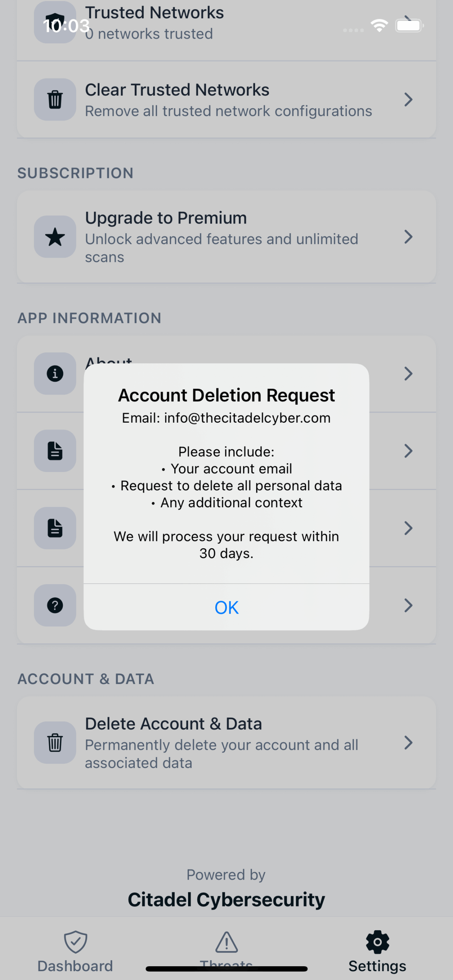The width and height of the screenshot is (453, 980).
Task: Tap the Upgrade to Premium star icon
Action: [55, 237]
